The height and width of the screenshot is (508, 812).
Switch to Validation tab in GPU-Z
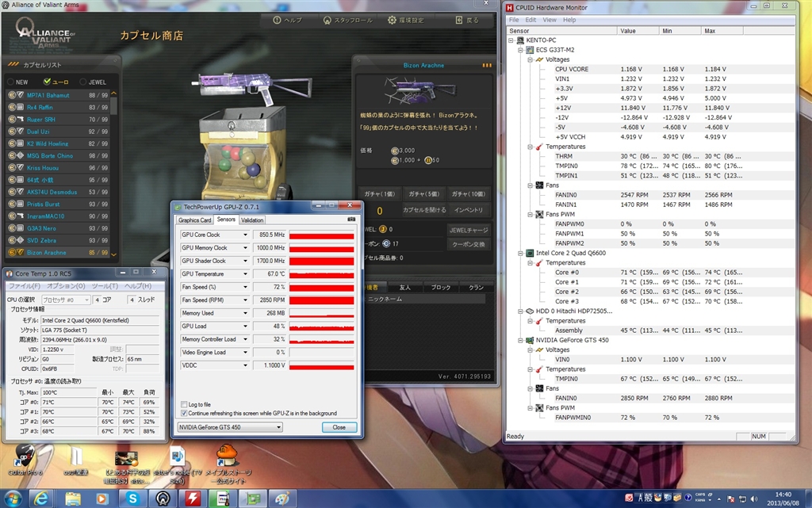(x=252, y=220)
